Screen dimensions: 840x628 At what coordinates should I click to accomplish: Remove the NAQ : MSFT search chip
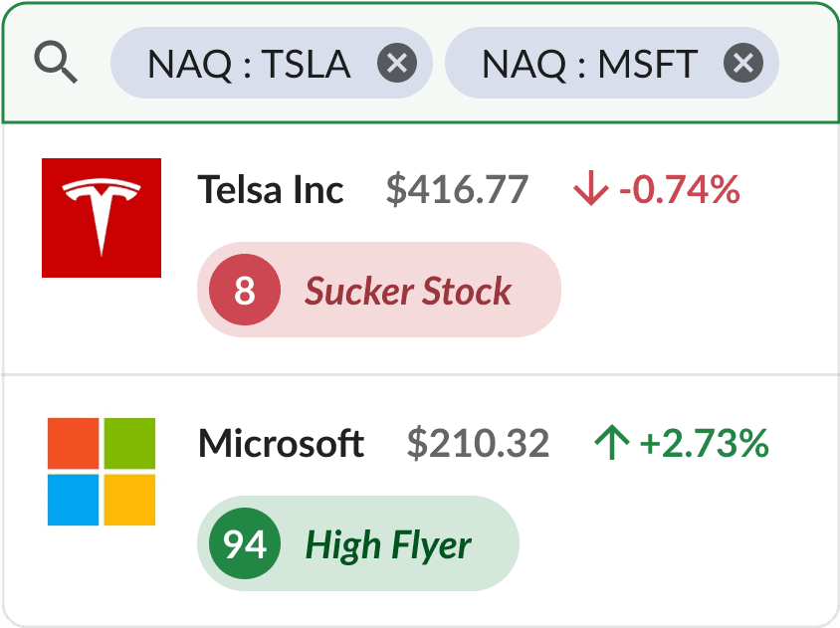click(x=742, y=64)
